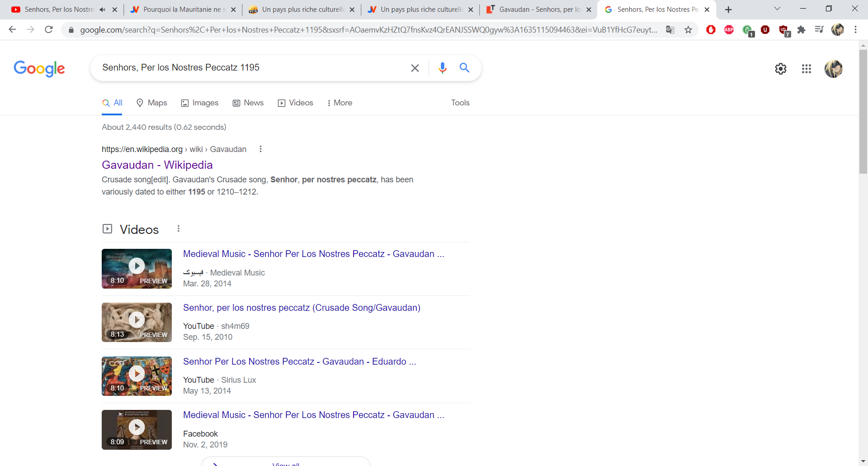This screenshot has width=868, height=466.
Task: Open the Google Translate page icon
Action: pos(670,30)
